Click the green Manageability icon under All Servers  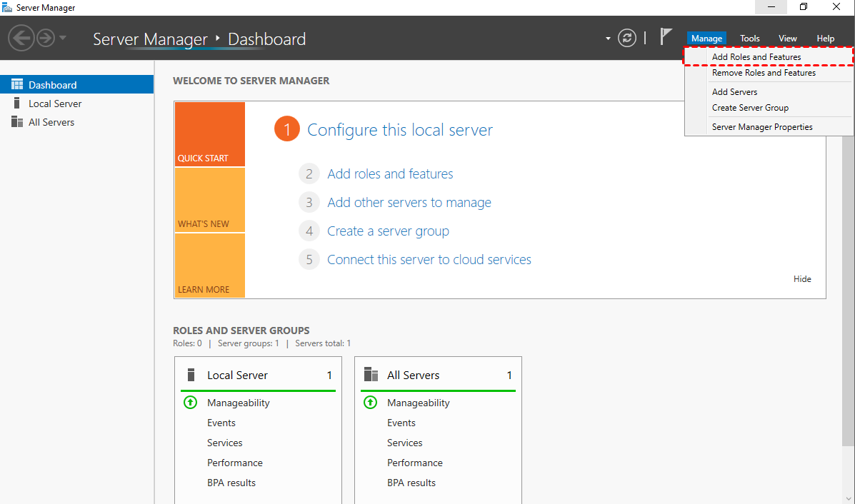(x=370, y=403)
